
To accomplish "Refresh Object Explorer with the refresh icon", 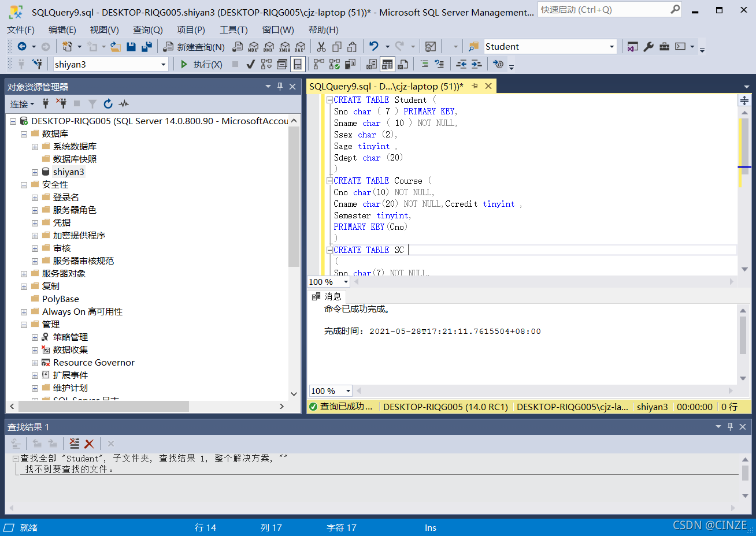I will tap(108, 104).
